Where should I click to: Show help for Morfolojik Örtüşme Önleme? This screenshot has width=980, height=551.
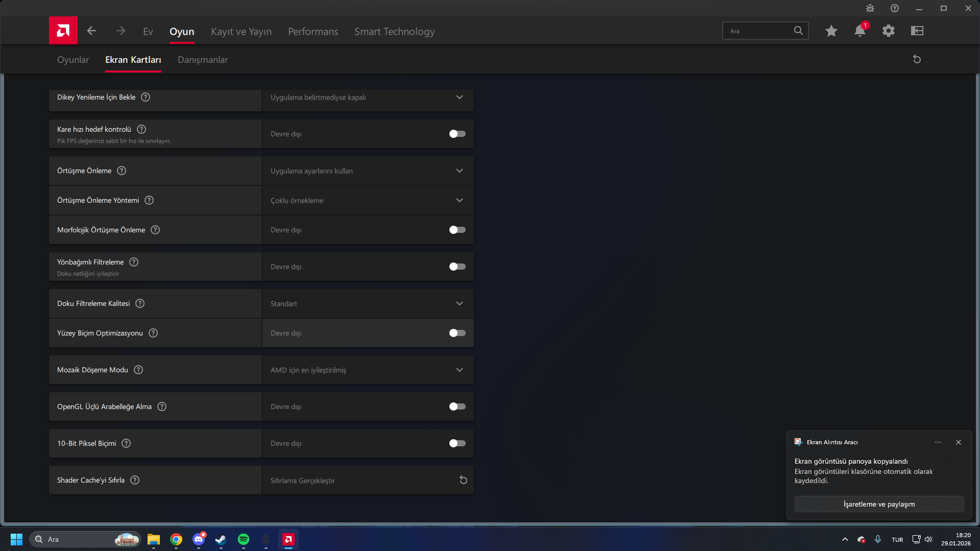pos(155,230)
